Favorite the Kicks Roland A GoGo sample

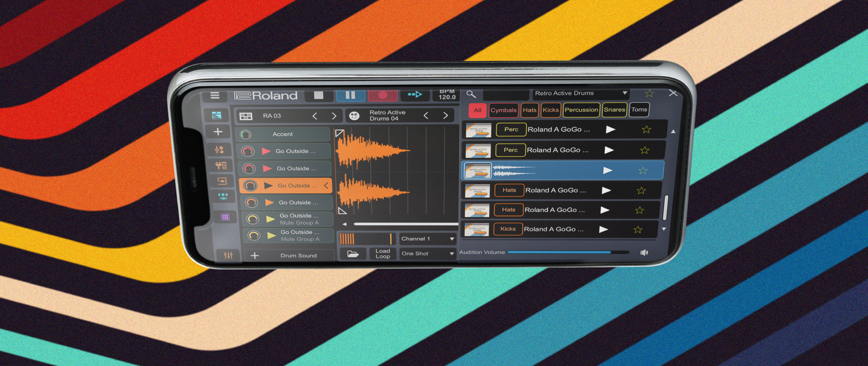tap(638, 230)
